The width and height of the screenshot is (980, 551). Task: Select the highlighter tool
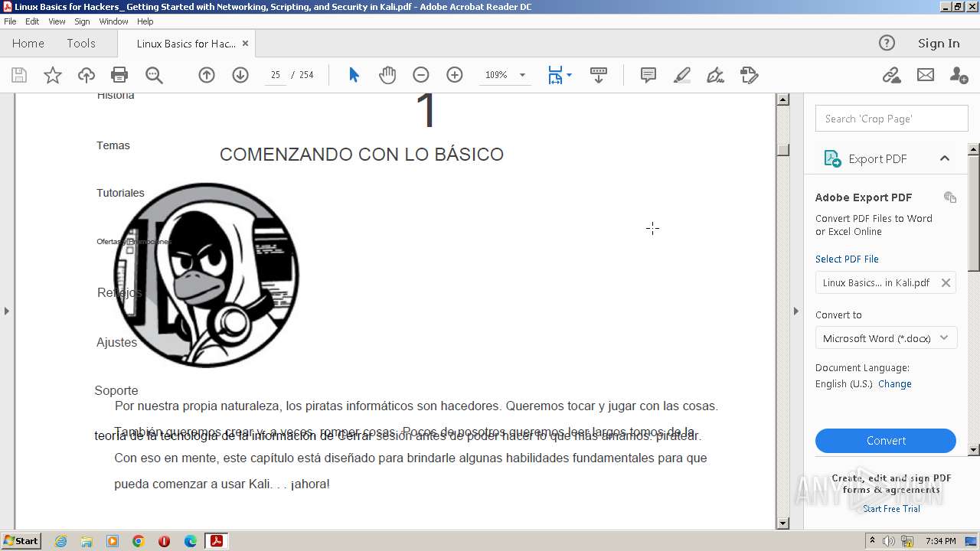(x=682, y=75)
